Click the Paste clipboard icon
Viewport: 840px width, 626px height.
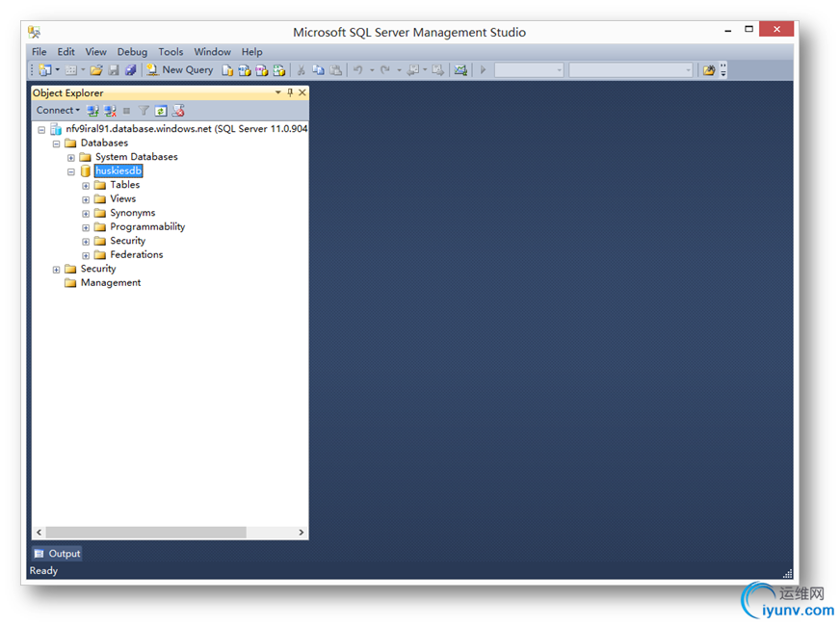(336, 70)
